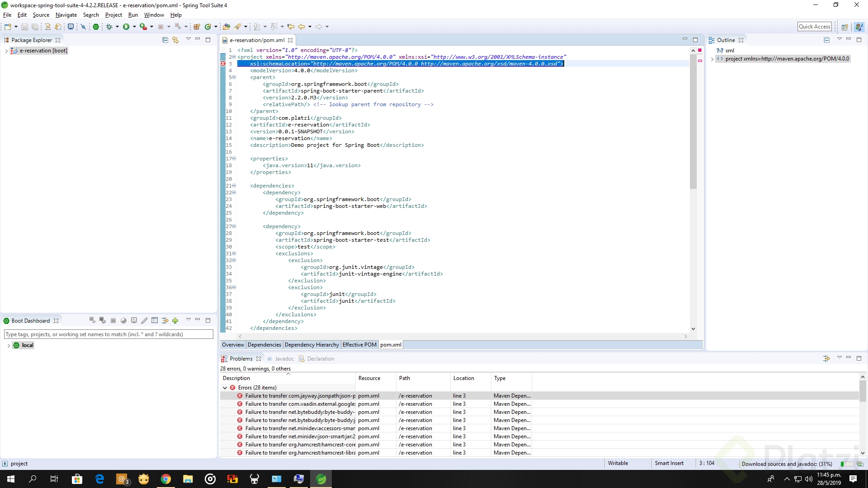The width and height of the screenshot is (868, 488).
Task: Select the Java perspective icon
Action: (859, 27)
